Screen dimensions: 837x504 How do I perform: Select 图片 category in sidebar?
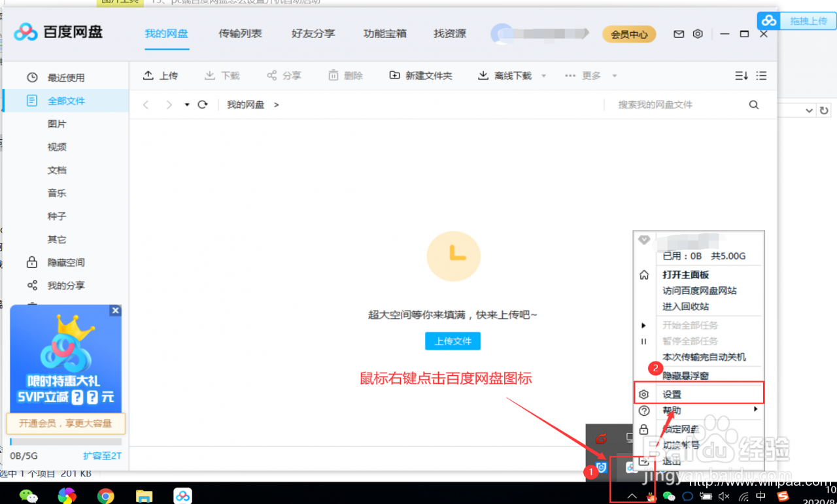pyautogui.click(x=57, y=124)
